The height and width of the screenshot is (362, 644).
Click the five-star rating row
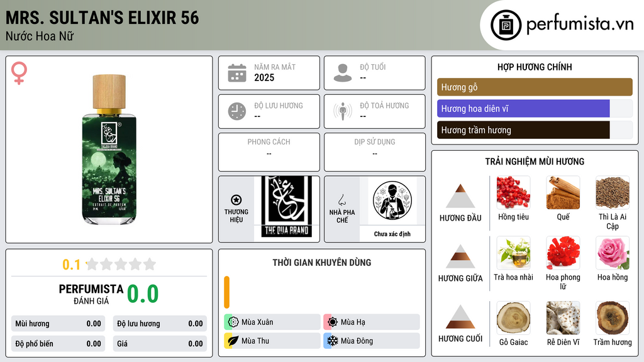121,264
